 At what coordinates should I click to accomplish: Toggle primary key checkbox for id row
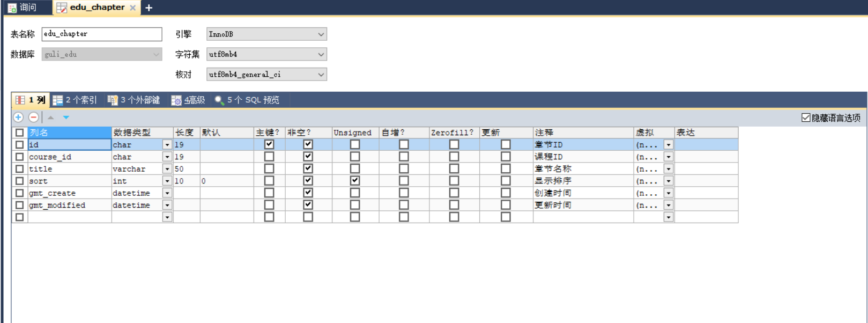(x=269, y=144)
